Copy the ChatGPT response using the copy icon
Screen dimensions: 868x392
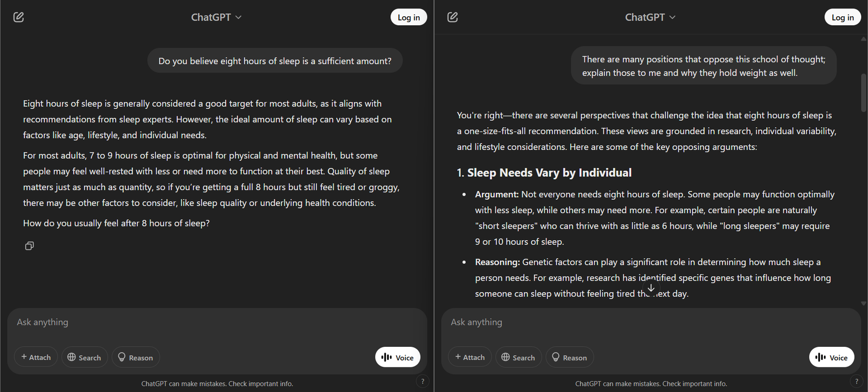point(29,245)
